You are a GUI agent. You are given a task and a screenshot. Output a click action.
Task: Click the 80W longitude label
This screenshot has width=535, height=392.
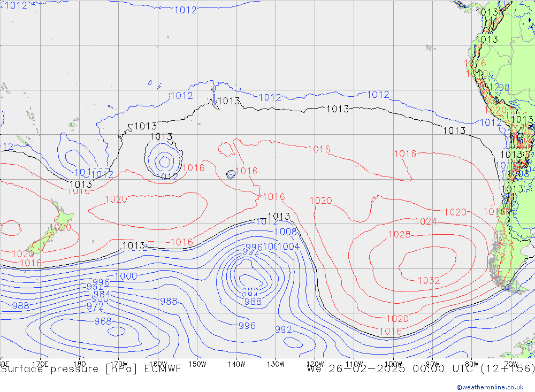[472, 364]
